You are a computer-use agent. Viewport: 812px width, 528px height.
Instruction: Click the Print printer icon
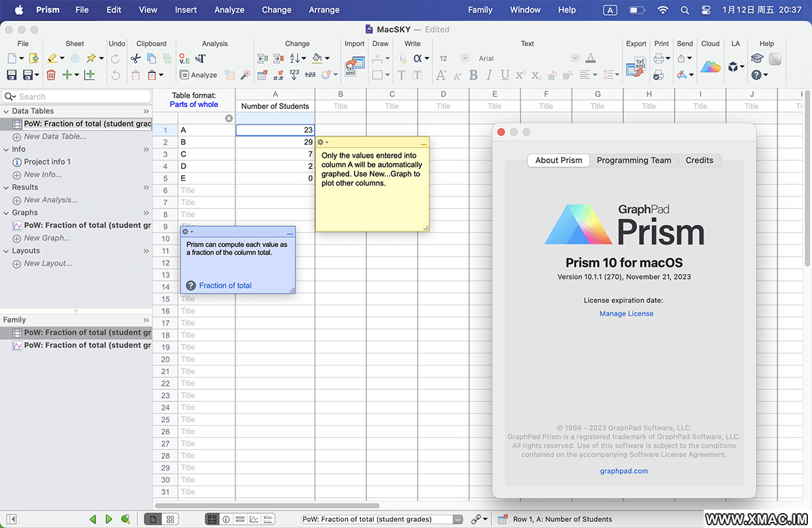pos(658,59)
